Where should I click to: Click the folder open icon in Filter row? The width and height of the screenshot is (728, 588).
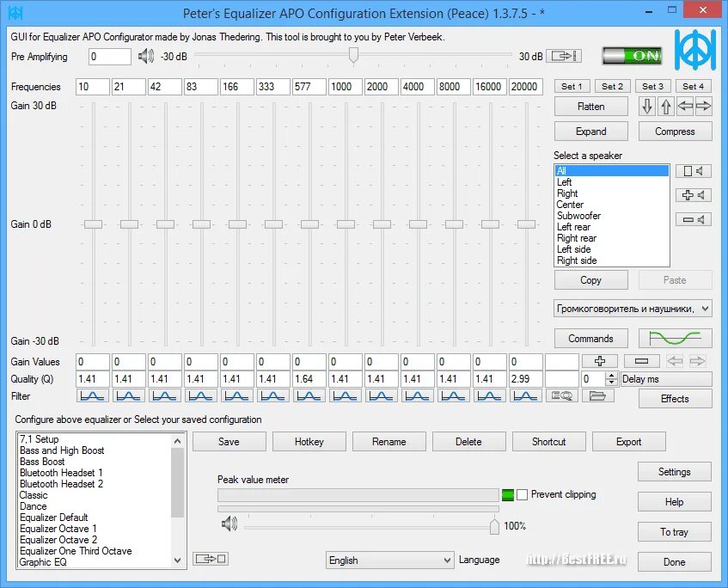point(597,395)
